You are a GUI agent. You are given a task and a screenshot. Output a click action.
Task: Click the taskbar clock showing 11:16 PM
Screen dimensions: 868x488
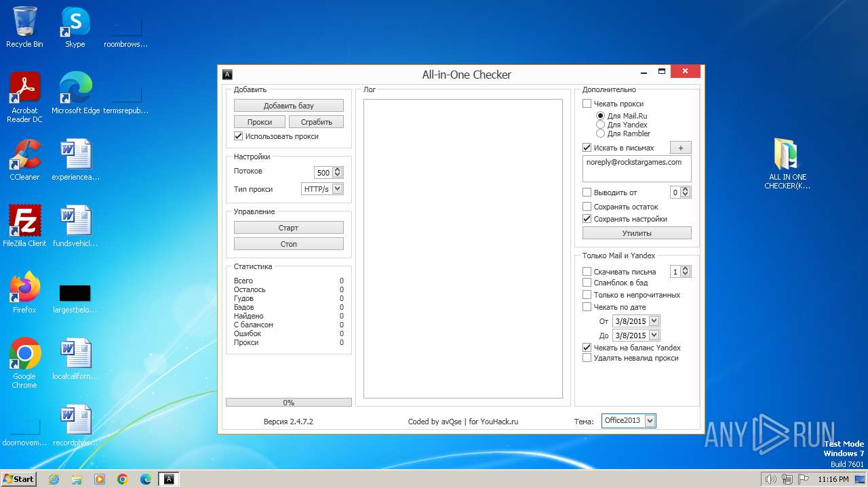(x=833, y=479)
